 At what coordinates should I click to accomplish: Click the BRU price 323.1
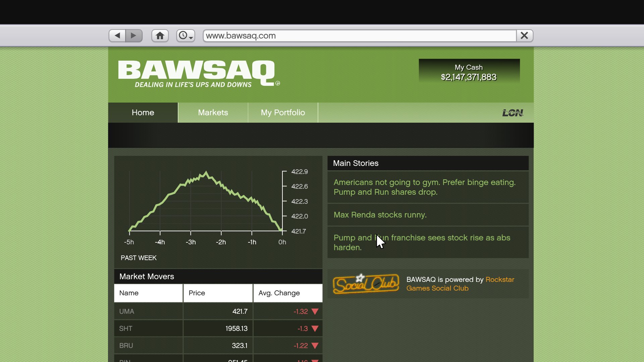239,346
